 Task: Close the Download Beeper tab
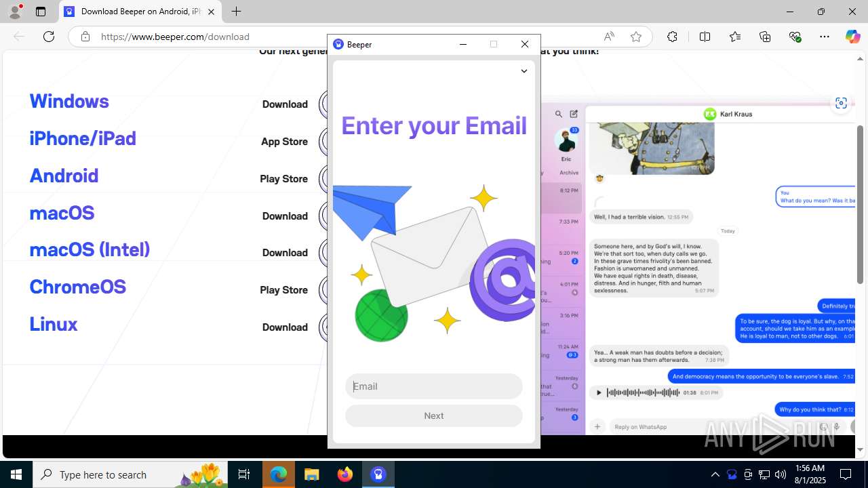pyautogui.click(x=211, y=12)
